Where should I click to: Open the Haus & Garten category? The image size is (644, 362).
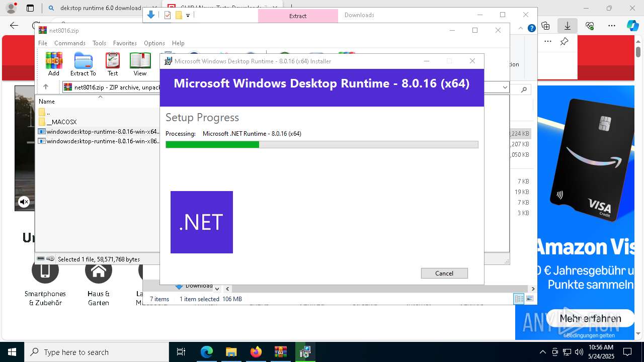99,280
